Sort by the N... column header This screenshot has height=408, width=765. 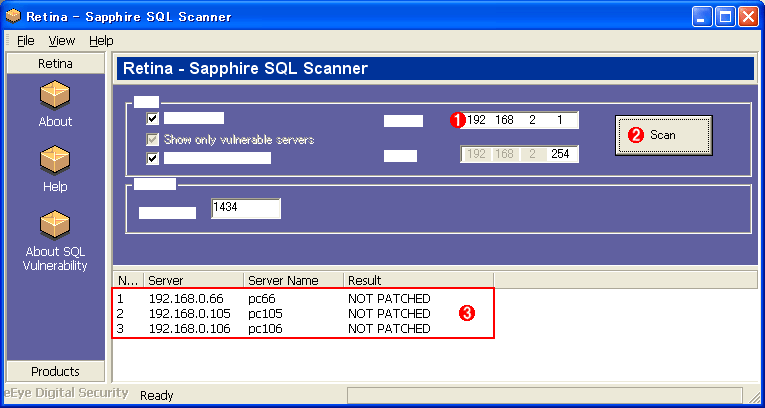(x=128, y=280)
